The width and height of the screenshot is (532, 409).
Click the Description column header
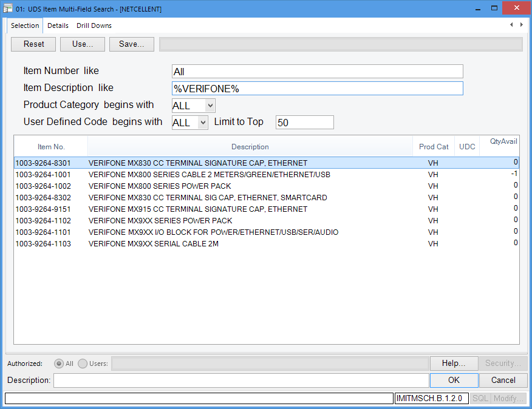pos(250,146)
